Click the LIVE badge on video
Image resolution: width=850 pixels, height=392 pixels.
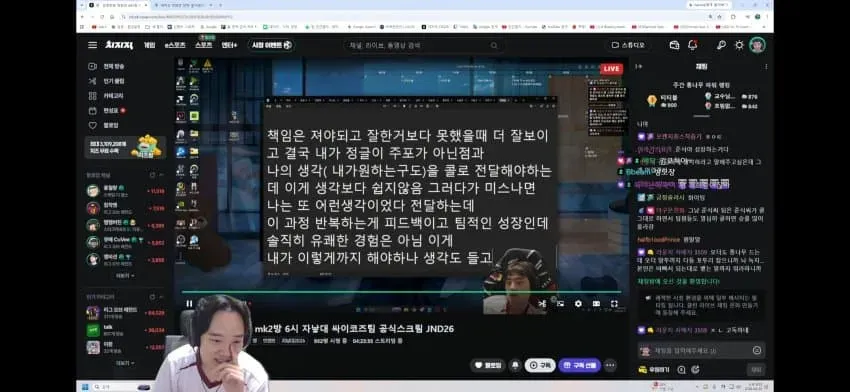[x=611, y=69]
